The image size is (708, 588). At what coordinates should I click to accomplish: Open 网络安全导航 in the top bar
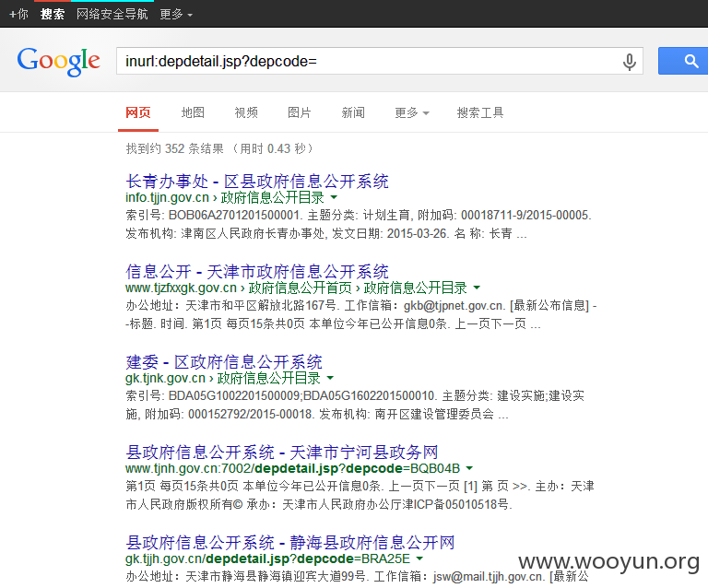(x=112, y=14)
